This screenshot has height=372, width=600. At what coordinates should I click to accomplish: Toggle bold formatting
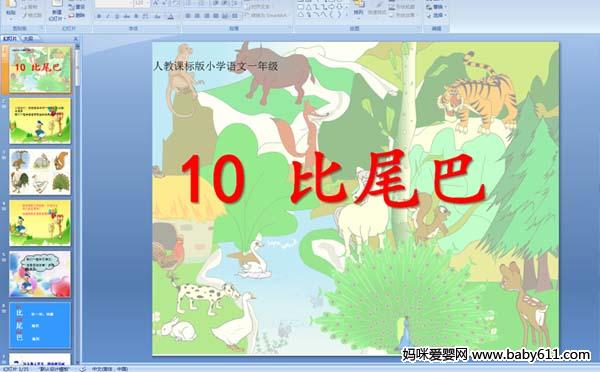pos(99,16)
